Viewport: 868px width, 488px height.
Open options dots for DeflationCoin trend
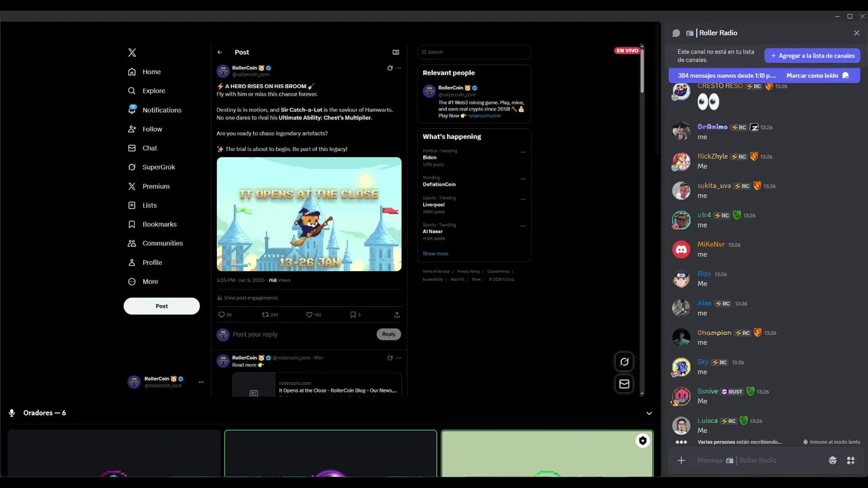click(523, 179)
